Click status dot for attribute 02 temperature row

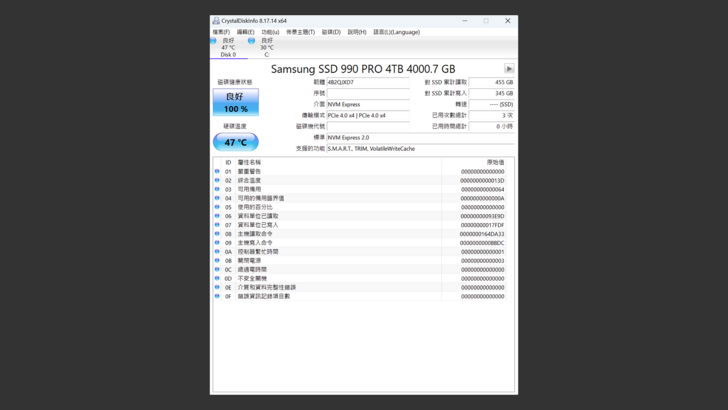[217, 180]
